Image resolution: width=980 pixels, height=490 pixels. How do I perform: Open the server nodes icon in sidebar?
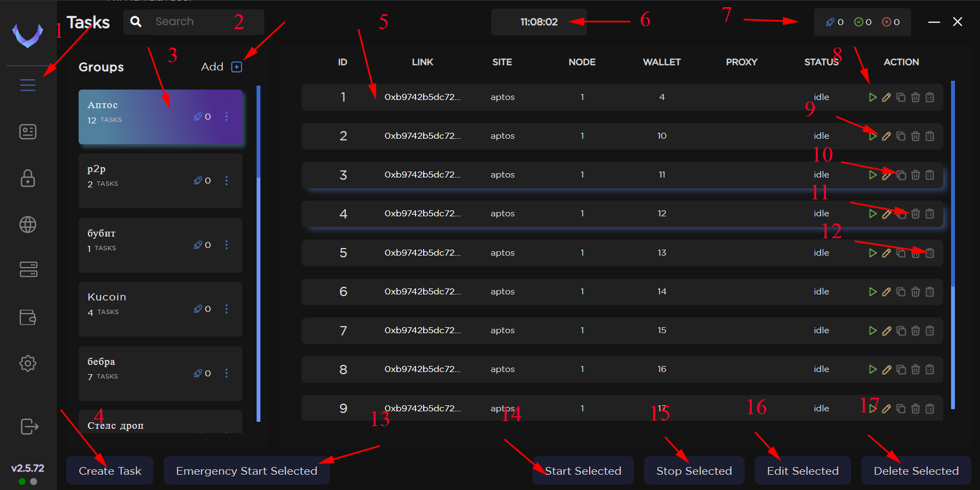pyautogui.click(x=28, y=269)
